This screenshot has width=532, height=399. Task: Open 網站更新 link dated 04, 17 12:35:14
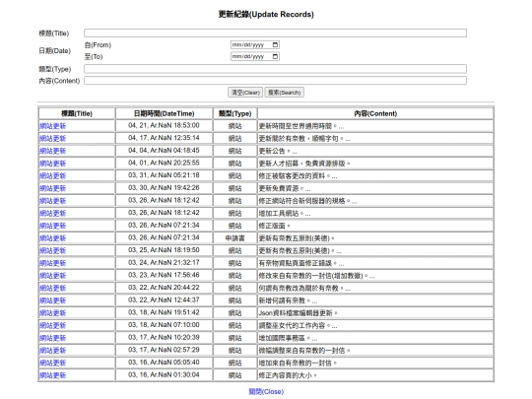[52, 139]
